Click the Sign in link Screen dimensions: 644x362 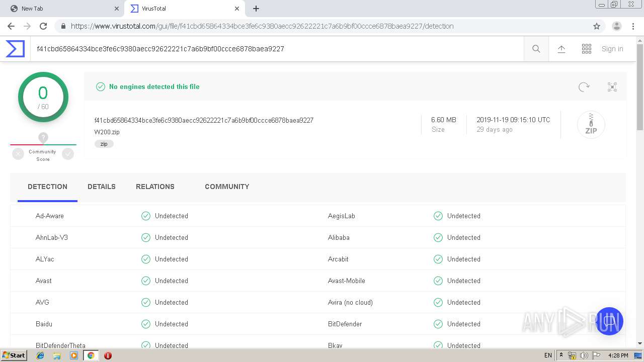click(612, 49)
